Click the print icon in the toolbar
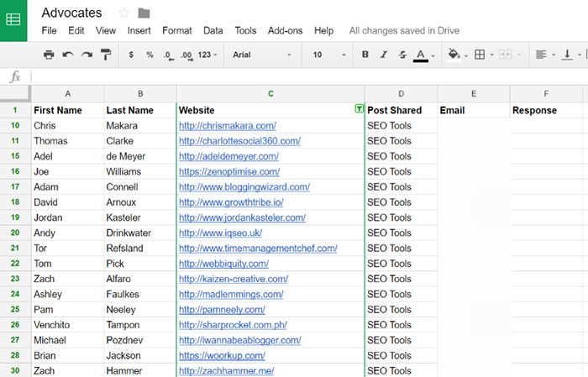This screenshot has height=377, width=588. tap(49, 55)
